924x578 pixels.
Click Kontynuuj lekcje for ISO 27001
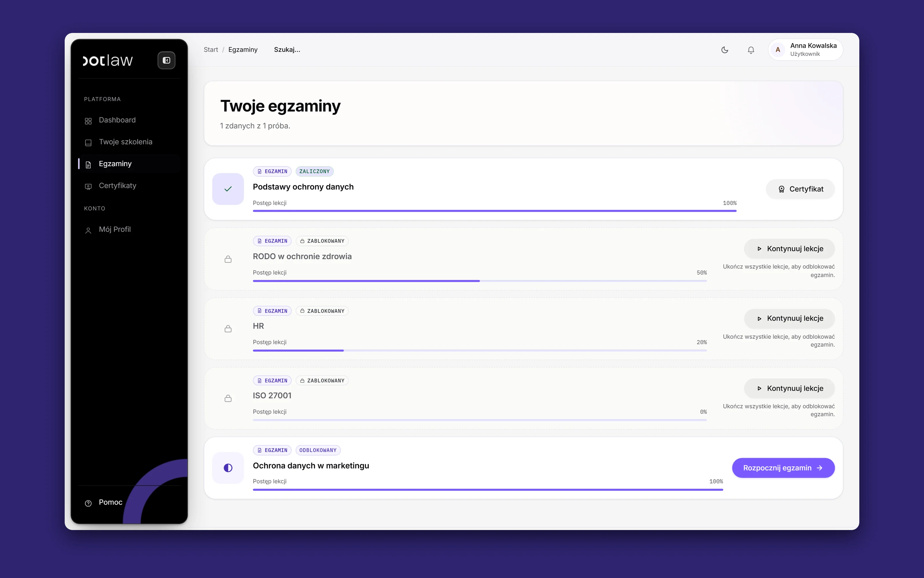click(789, 388)
